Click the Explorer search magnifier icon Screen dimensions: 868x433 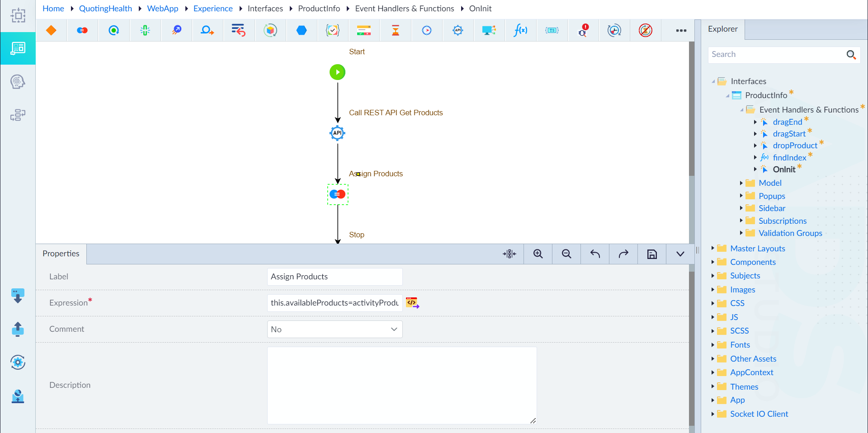click(x=851, y=55)
